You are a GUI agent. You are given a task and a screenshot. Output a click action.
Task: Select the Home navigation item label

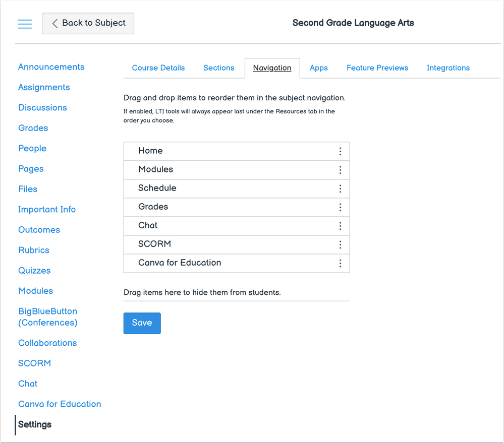point(150,151)
